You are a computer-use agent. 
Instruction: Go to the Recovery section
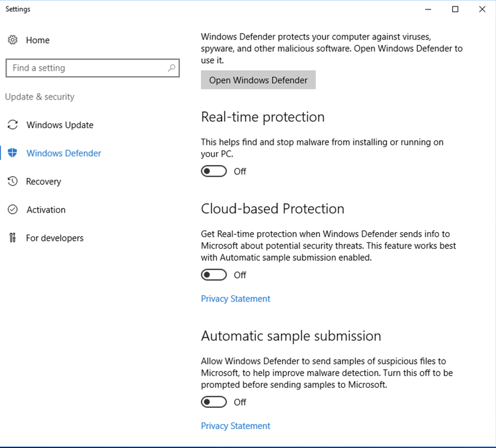click(44, 182)
